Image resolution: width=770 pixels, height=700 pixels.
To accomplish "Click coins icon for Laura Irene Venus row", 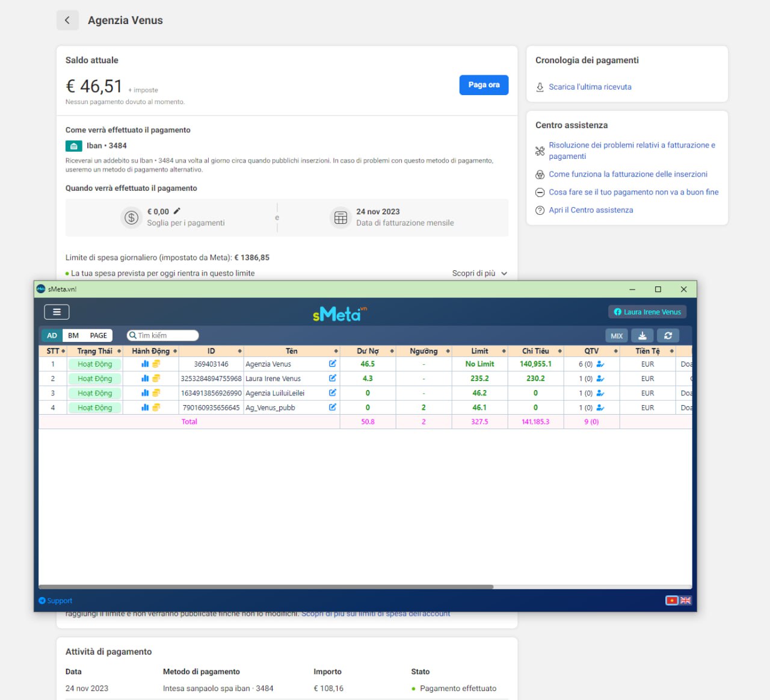I will pyautogui.click(x=156, y=379).
